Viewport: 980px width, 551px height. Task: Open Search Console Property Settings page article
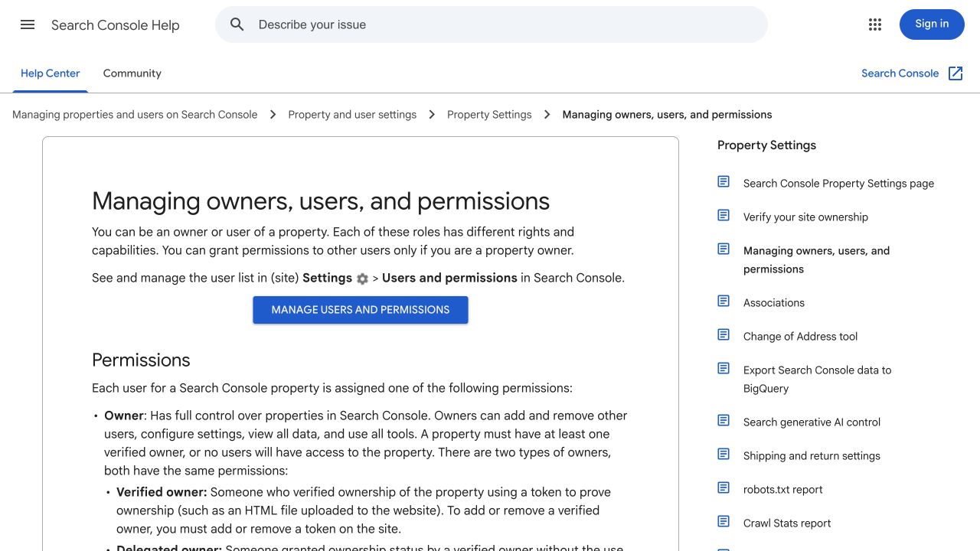click(x=838, y=184)
